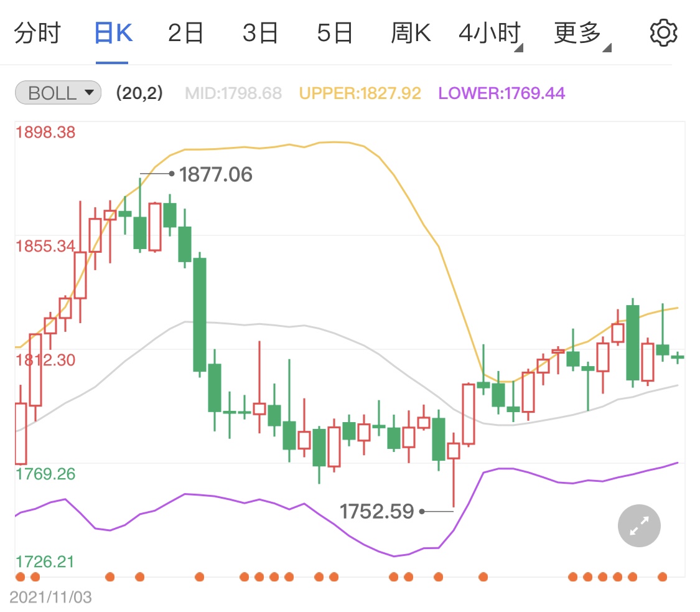This screenshot has height=612, width=700.
Task: Switch to the 分时 tab
Action: tap(37, 33)
